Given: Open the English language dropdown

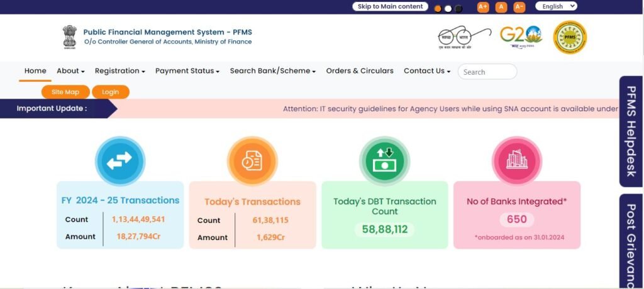Looking at the screenshot, I should pos(556,6).
